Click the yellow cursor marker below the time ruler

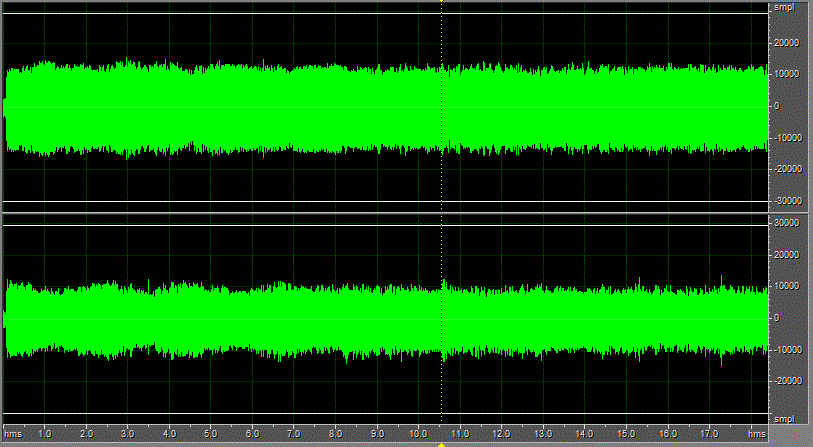[x=441, y=445]
